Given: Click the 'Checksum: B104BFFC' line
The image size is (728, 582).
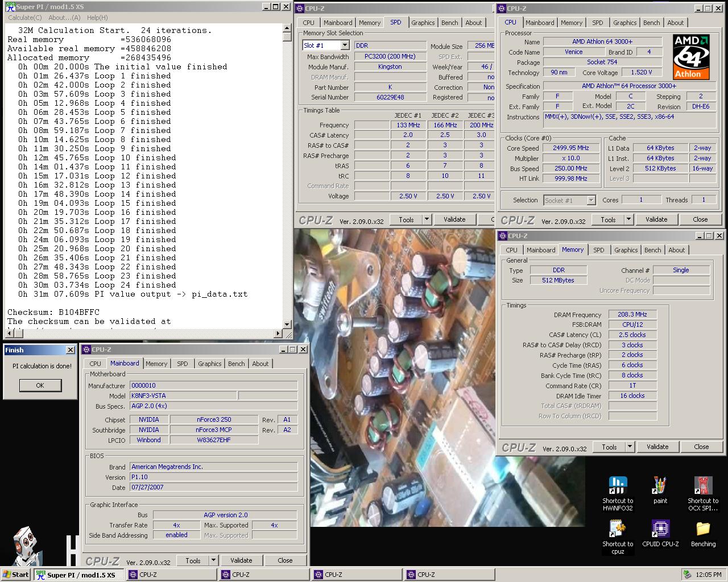Looking at the screenshot, I should pyautogui.click(x=53, y=312).
